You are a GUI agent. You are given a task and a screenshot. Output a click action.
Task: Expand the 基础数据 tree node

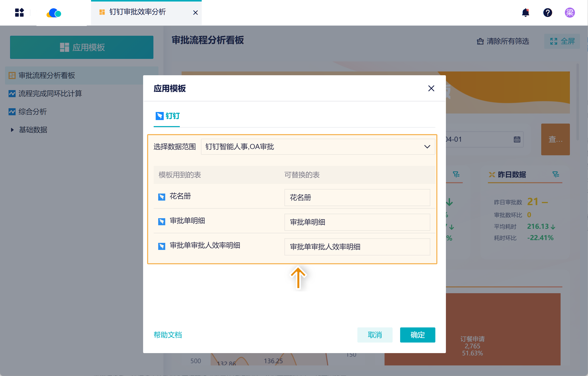(12, 130)
